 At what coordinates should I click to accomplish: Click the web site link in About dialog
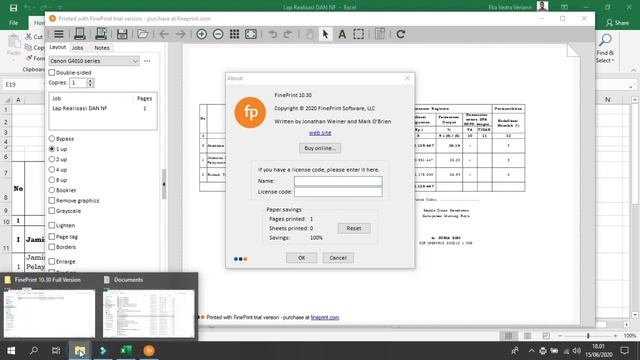(320, 133)
